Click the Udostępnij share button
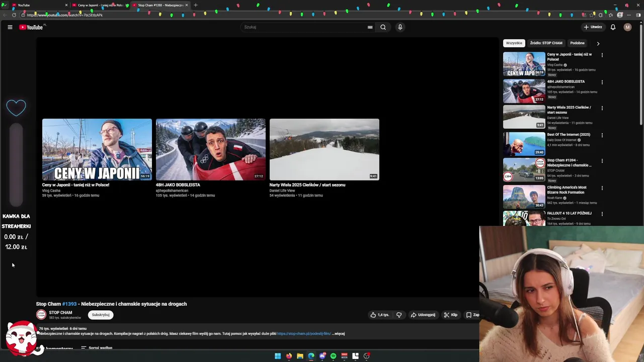 (x=423, y=315)
